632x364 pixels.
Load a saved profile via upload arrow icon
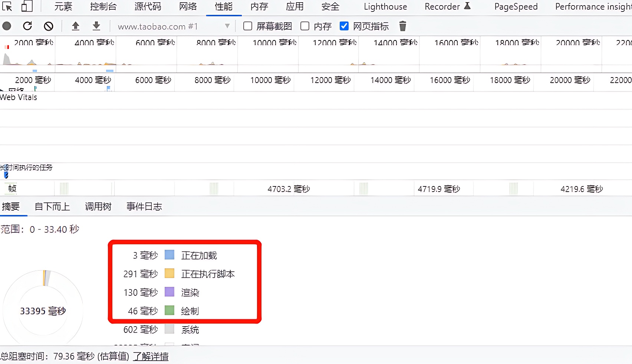(76, 26)
